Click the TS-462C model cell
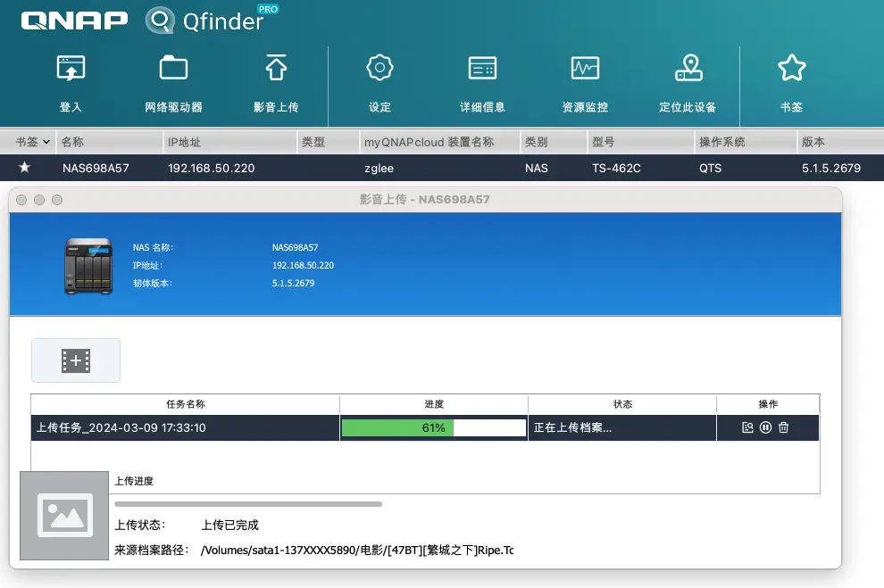Image resolution: width=884 pixels, height=588 pixels. point(616,168)
